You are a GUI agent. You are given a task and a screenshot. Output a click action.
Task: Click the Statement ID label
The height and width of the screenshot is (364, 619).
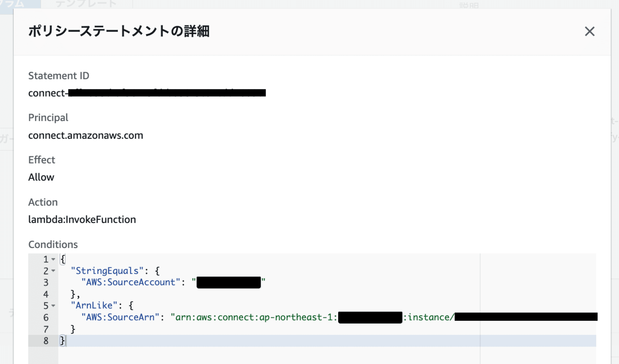click(59, 76)
